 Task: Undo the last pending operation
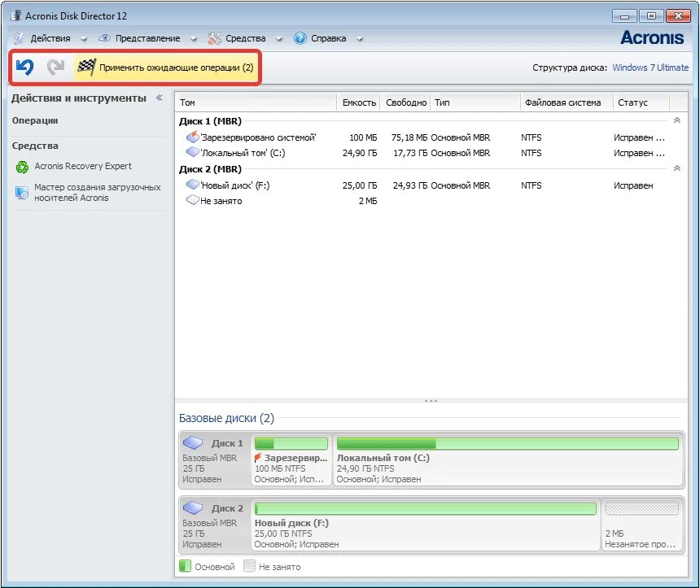24,67
